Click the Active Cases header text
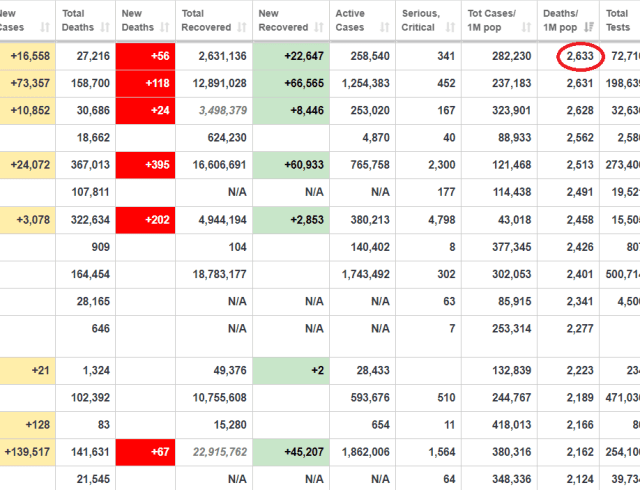Viewport: 640px width, 490px height. click(350, 20)
